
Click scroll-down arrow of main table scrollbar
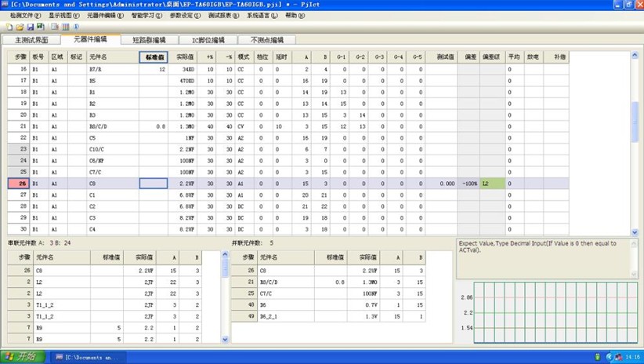(635, 232)
